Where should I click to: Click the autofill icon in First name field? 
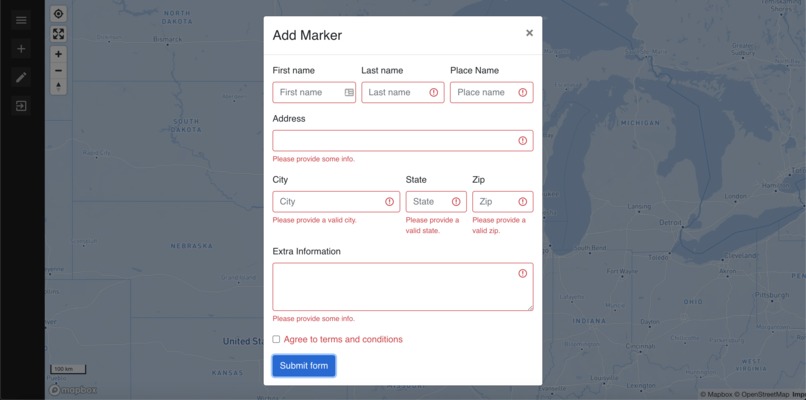(x=349, y=93)
